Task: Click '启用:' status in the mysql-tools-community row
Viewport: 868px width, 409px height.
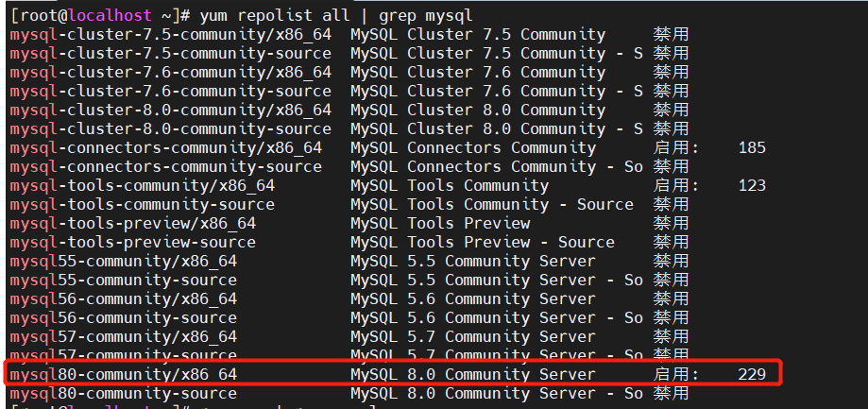Action: [676, 186]
